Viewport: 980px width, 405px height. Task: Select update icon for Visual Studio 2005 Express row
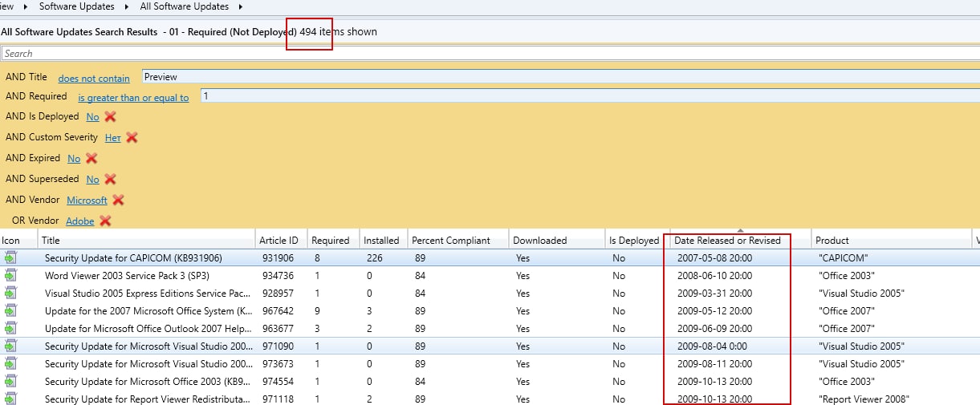(10, 294)
